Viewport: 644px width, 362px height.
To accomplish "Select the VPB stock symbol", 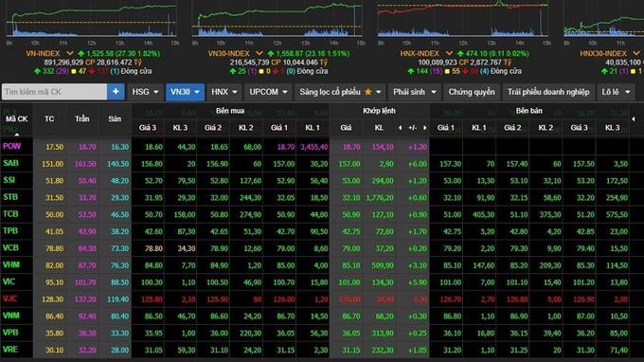I will [10, 332].
